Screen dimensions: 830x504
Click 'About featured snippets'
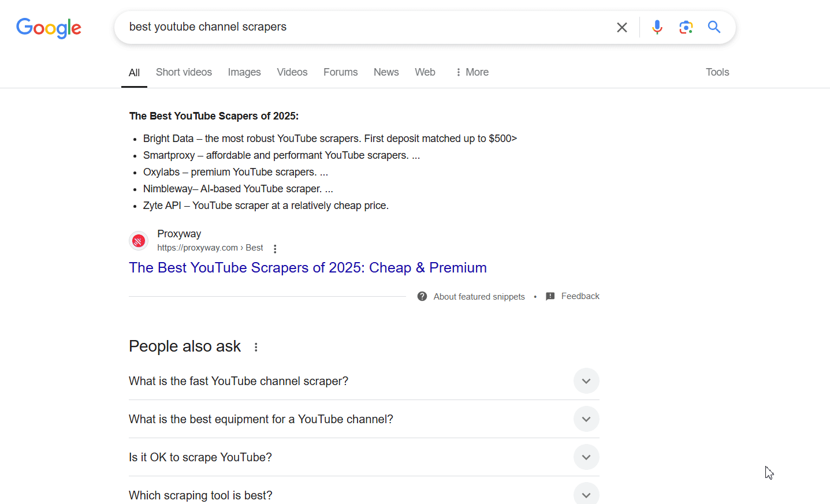478,296
